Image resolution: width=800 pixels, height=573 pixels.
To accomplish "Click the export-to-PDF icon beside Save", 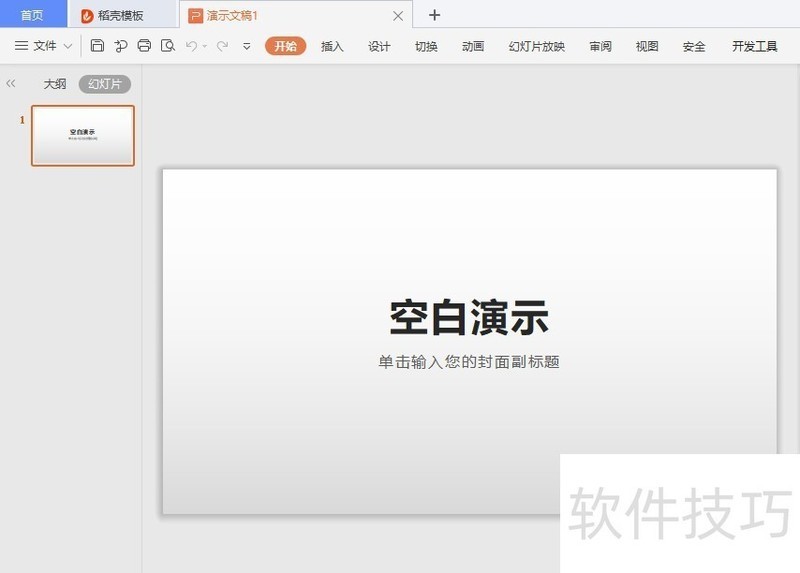I will point(120,46).
